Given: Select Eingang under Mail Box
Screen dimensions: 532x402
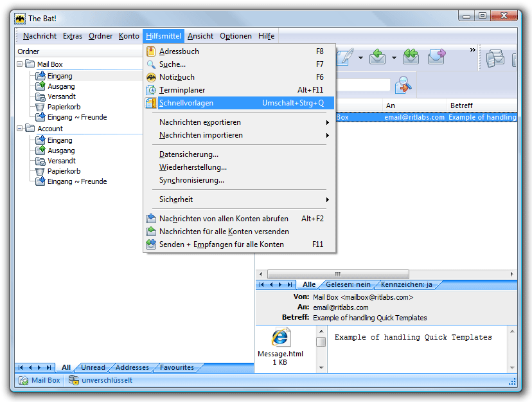Looking at the screenshot, I should [x=60, y=76].
